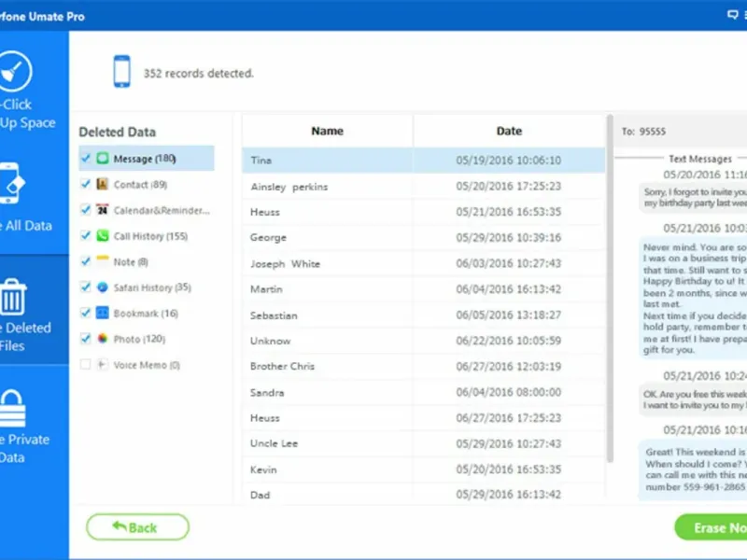Enable the Voice Memo (0) checkbox
The height and width of the screenshot is (560, 747).
pyautogui.click(x=85, y=365)
